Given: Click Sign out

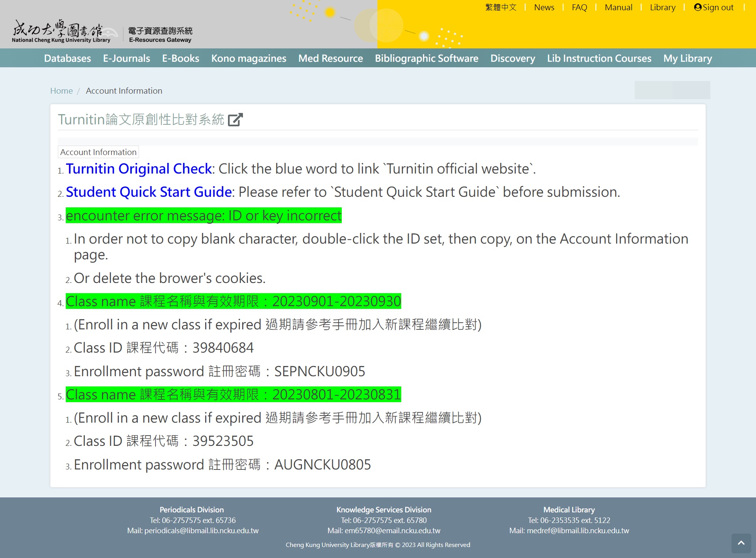Looking at the screenshot, I should point(714,7).
